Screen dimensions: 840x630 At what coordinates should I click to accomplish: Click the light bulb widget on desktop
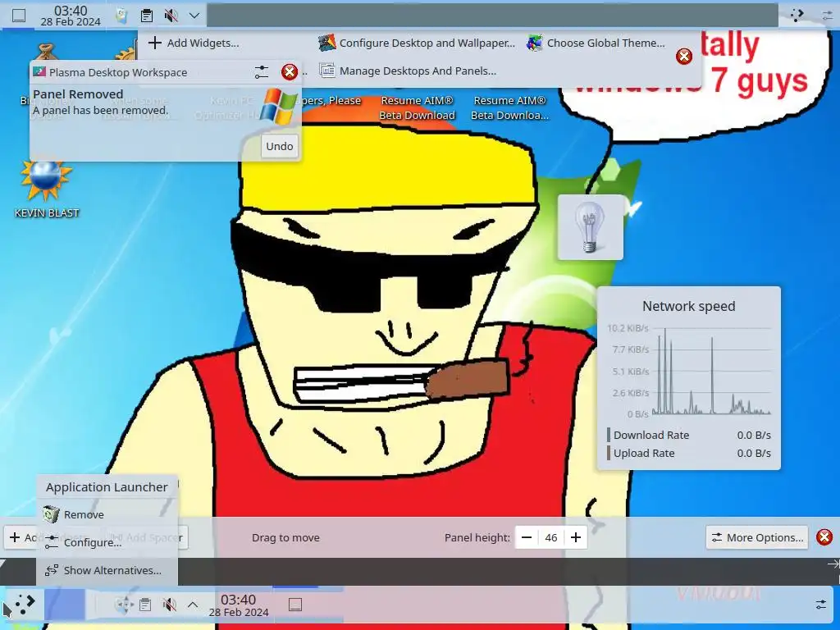click(590, 228)
